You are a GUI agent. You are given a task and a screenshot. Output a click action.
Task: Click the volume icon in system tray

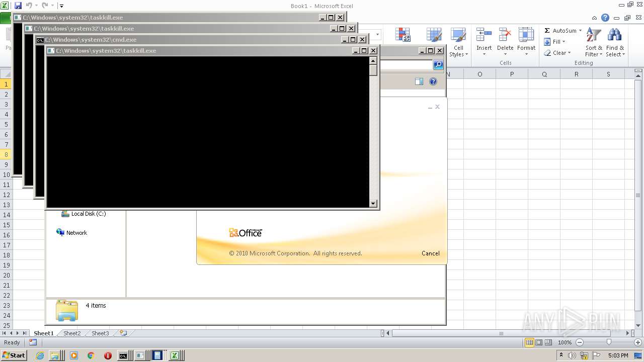coord(572,355)
